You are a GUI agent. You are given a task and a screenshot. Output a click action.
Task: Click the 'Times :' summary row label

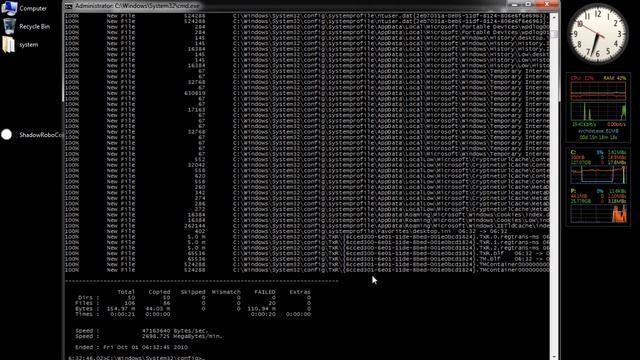pyautogui.click(x=87, y=314)
